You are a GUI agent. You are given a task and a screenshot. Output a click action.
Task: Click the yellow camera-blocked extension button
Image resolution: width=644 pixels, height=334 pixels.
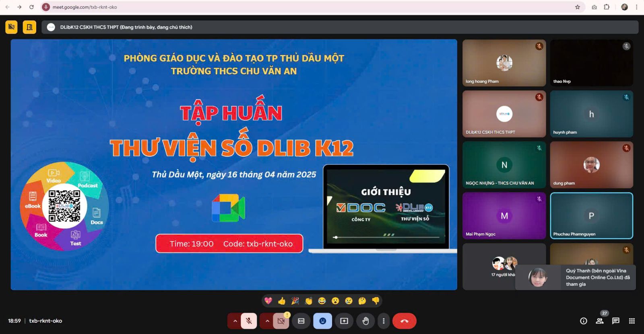pos(11,27)
